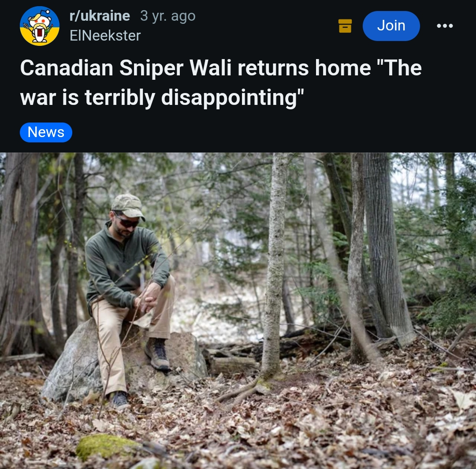This screenshot has width=476, height=469.
Task: Select the author name below r/ukraine
Action: (x=105, y=36)
